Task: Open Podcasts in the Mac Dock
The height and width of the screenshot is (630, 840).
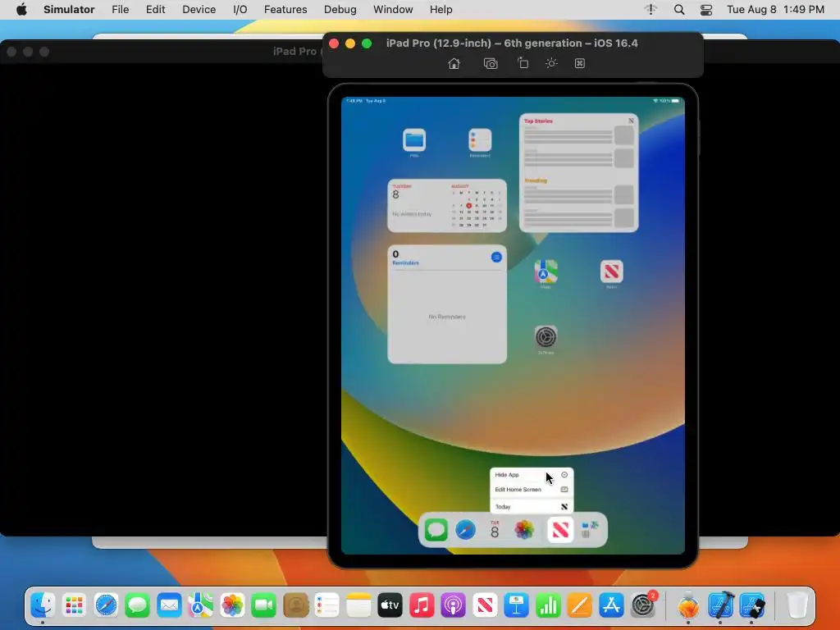Action: click(453, 605)
